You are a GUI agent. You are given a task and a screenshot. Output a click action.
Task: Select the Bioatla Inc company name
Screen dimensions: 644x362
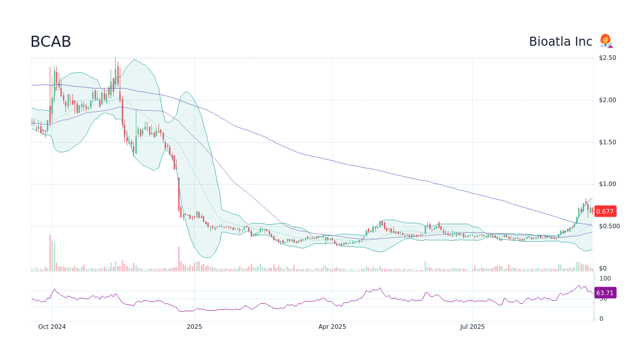[x=561, y=41]
